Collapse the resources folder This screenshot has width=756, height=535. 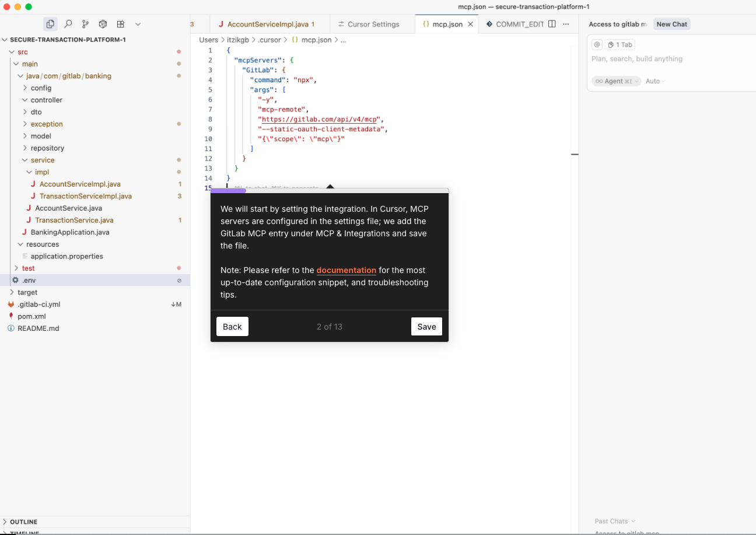[x=43, y=244]
